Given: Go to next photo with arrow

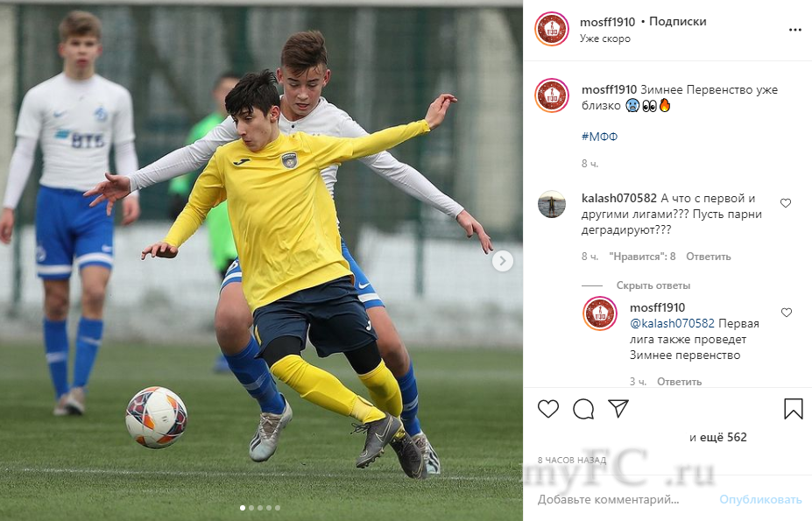Looking at the screenshot, I should pyautogui.click(x=502, y=261).
